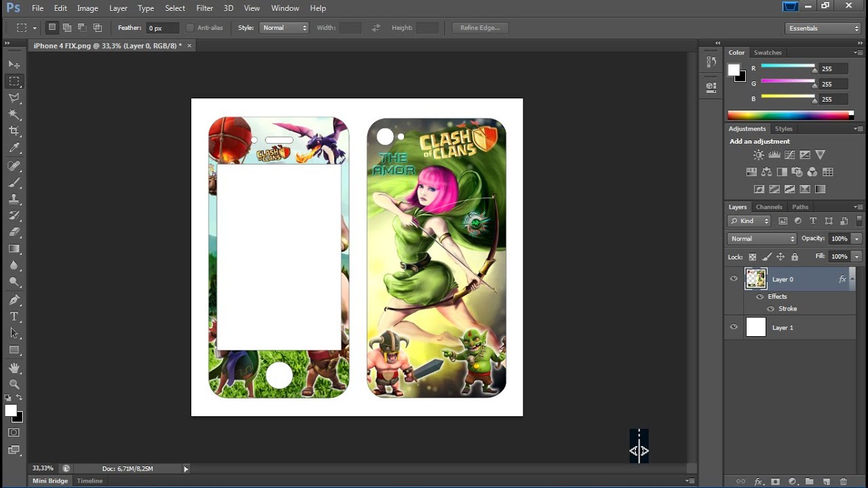Open the File menu
The height and width of the screenshot is (488, 868).
point(37,8)
